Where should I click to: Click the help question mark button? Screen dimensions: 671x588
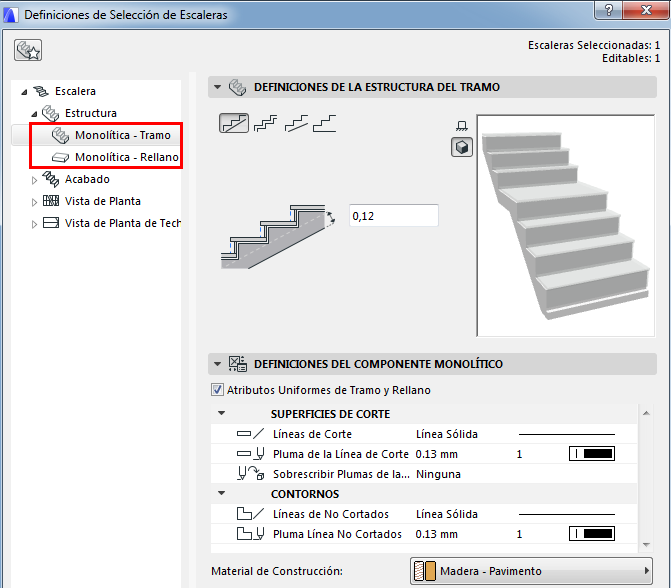pos(609,9)
